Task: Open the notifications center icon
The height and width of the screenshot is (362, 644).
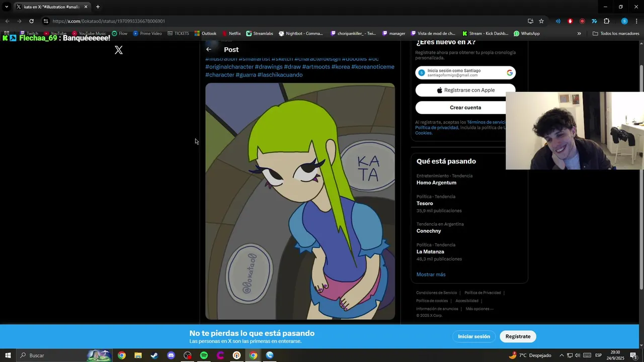Action: pyautogui.click(x=633, y=355)
